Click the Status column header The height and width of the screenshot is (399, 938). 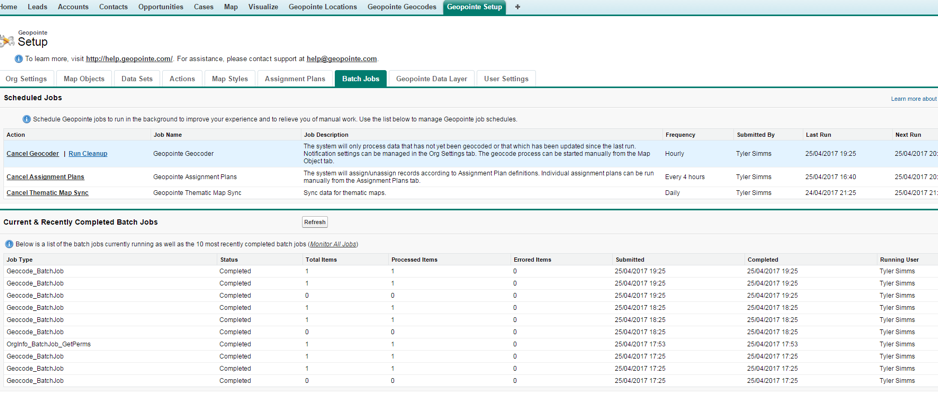tap(229, 260)
